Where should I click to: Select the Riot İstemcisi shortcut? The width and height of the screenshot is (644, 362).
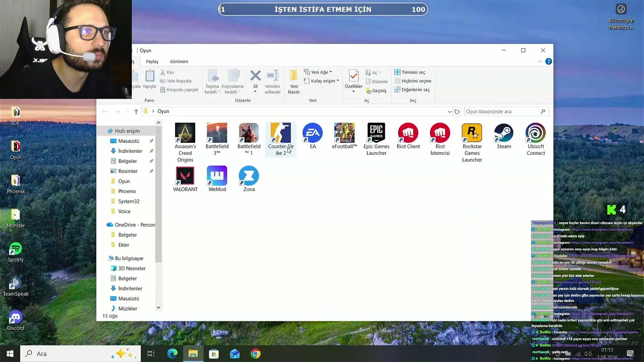(440, 140)
